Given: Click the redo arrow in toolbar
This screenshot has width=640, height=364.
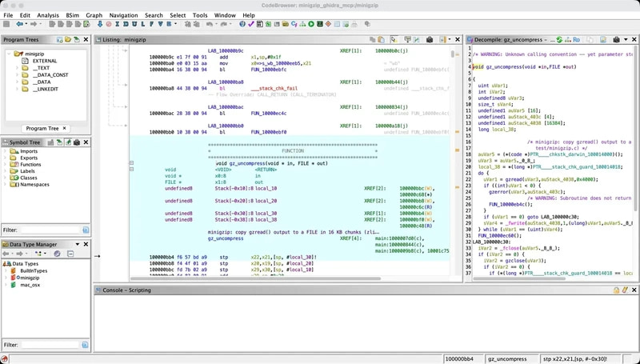Looking at the screenshot, I should tap(223, 24).
